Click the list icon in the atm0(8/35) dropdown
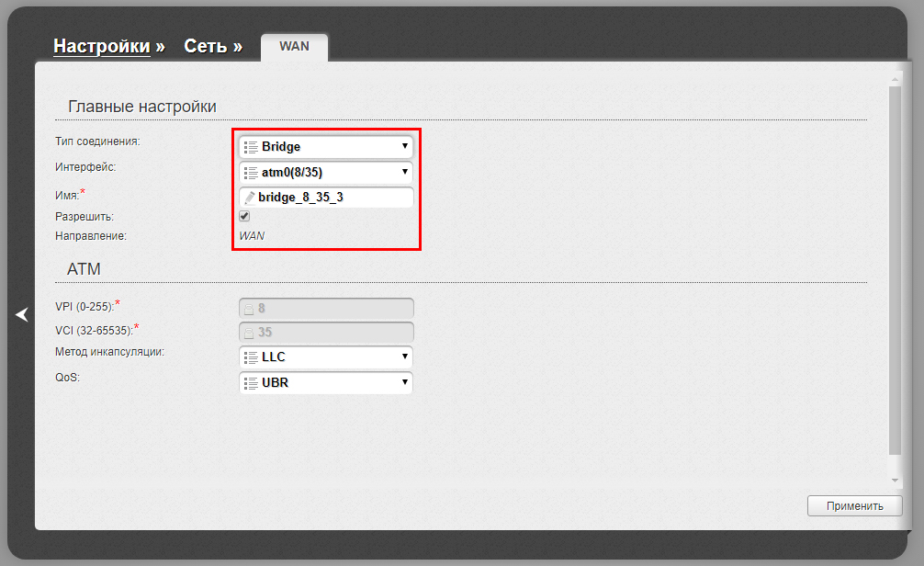This screenshot has width=924, height=566. (251, 173)
